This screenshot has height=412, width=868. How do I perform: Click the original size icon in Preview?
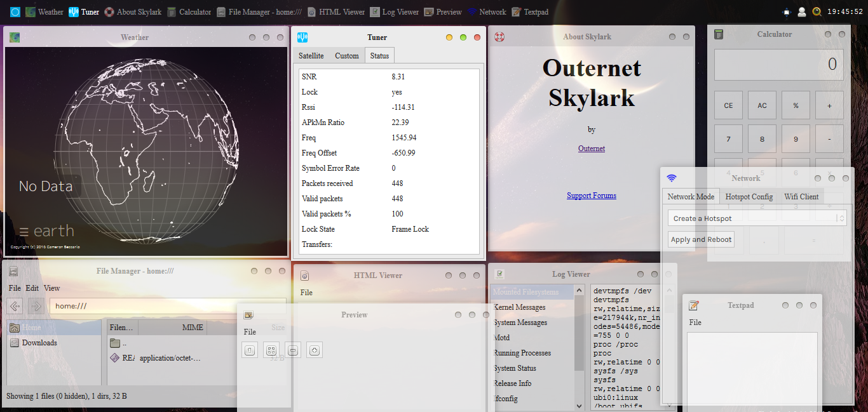coord(250,350)
